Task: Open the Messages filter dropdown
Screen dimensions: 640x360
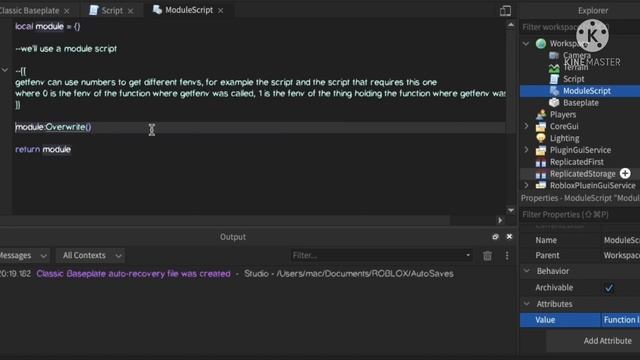Action: 24,256
